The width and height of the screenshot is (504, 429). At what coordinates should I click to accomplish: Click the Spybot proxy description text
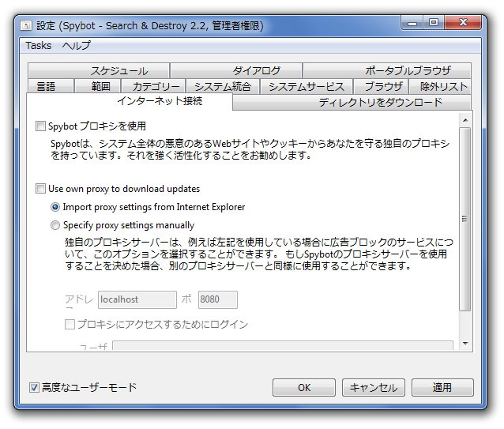[250, 149]
